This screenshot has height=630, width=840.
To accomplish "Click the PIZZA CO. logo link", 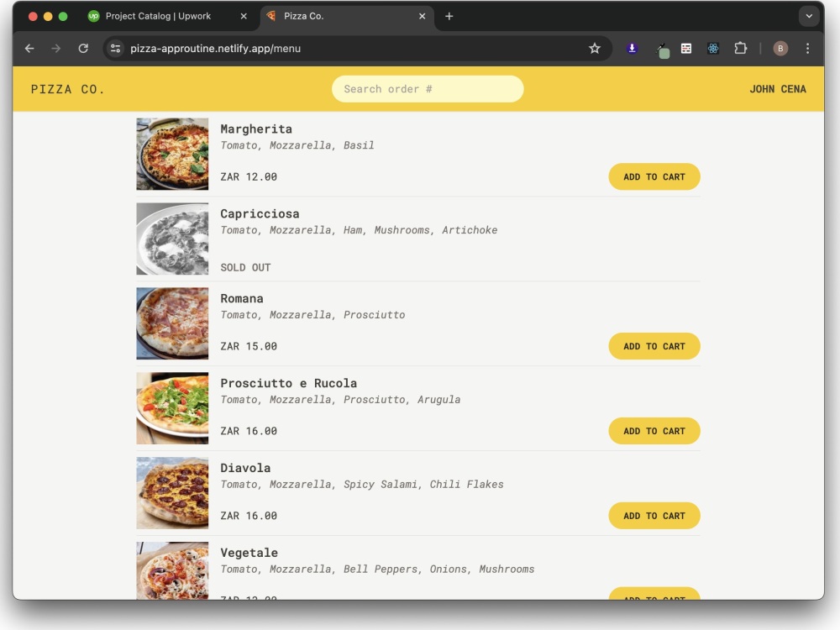I will click(67, 90).
